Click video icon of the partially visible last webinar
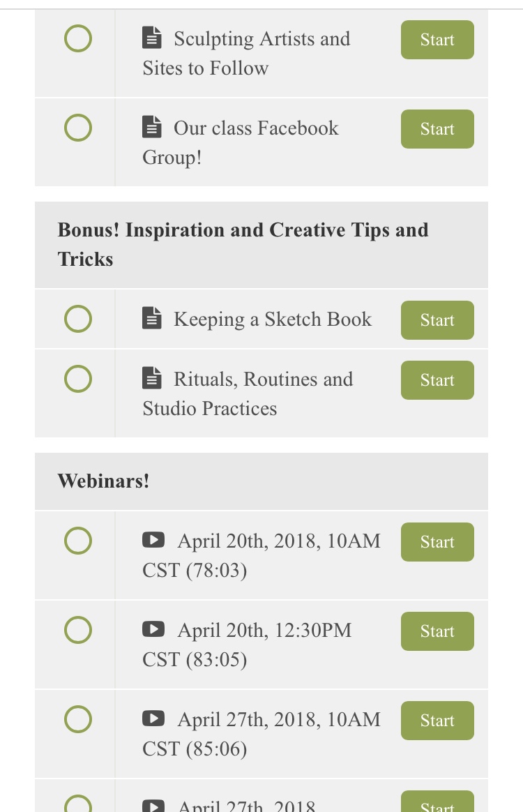 coord(153,806)
